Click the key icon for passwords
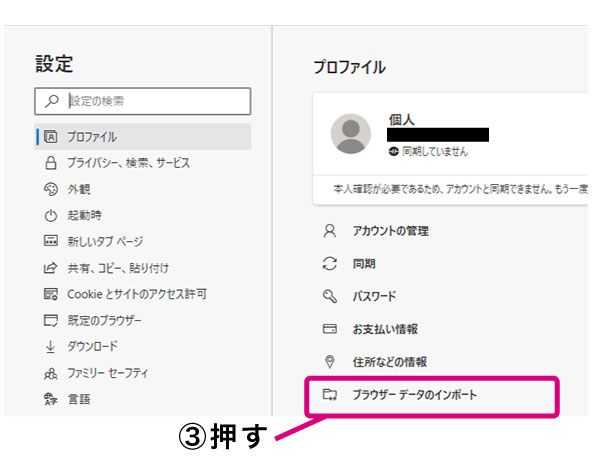The width and height of the screenshot is (606, 471). pos(330,296)
